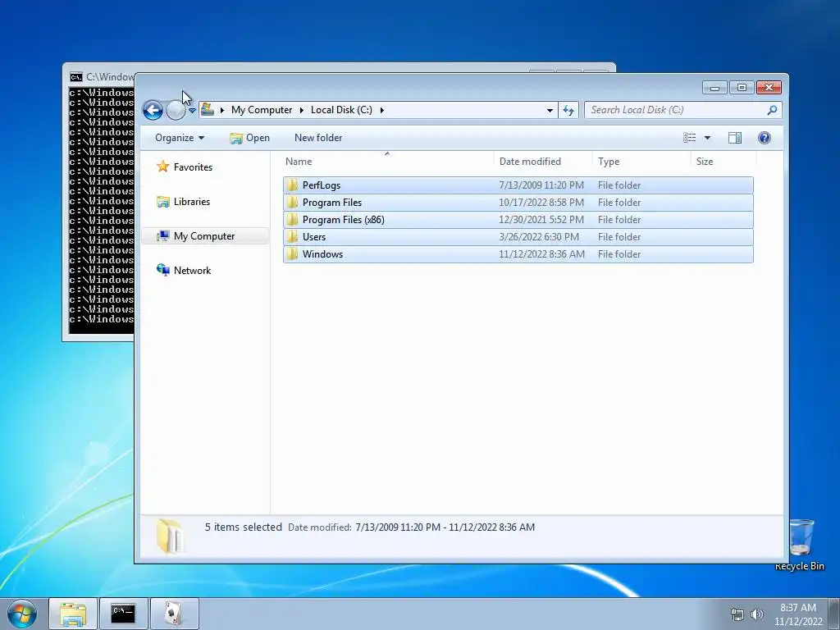
Task: Open the address bar history dropdown
Action: point(550,110)
